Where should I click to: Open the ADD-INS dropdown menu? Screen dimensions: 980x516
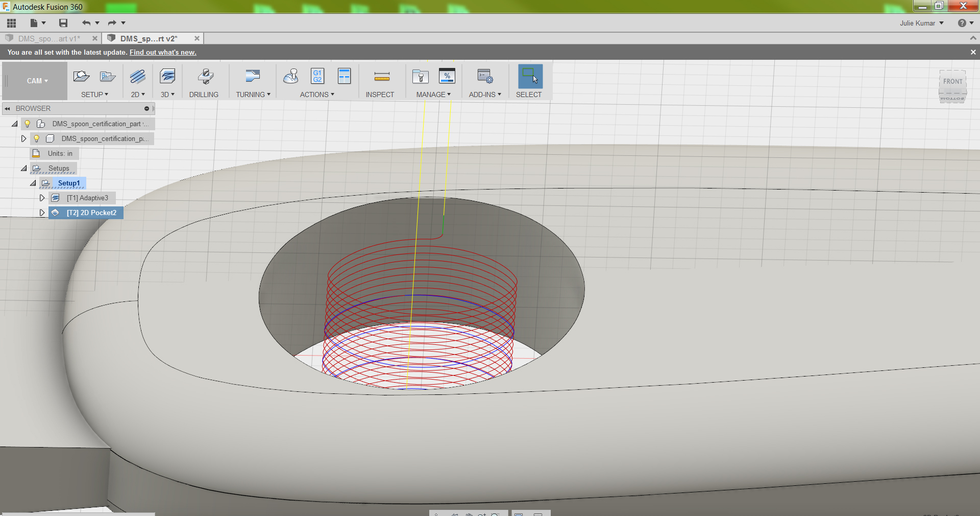point(485,95)
